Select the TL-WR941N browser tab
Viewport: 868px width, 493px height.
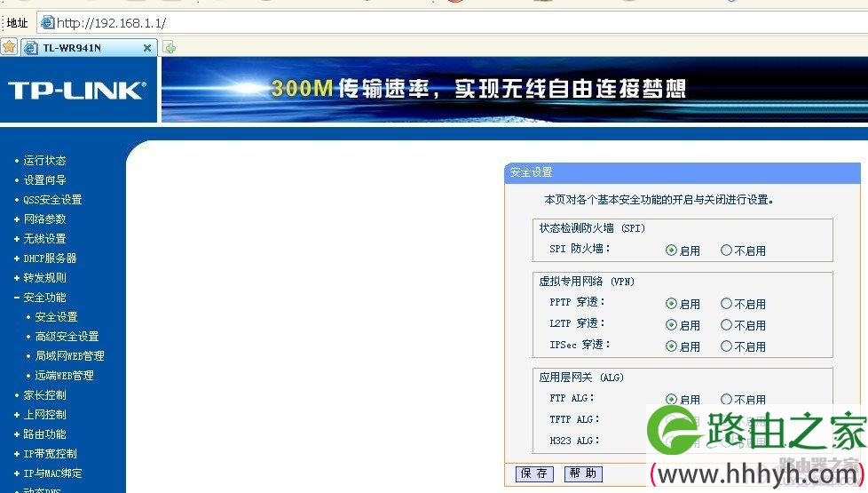pos(89,48)
